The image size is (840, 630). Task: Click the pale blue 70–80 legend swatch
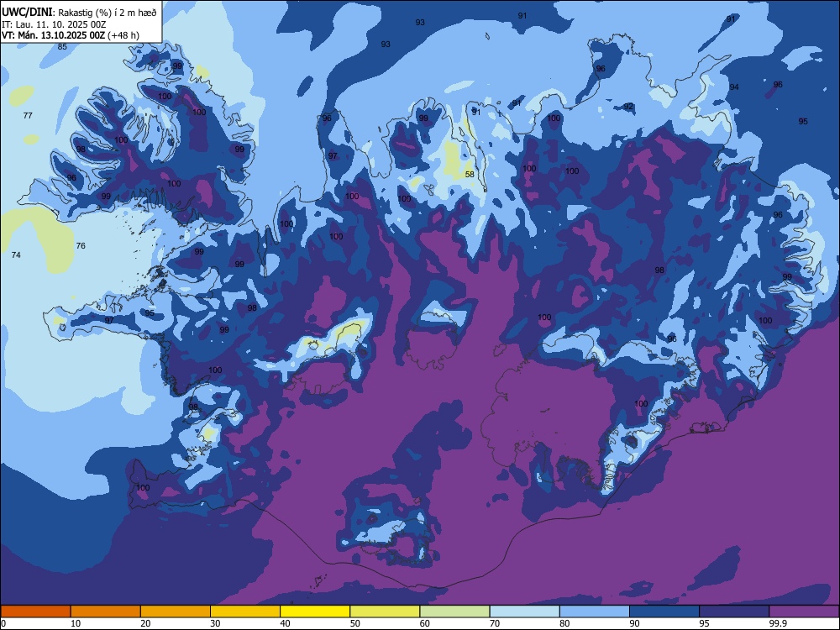tap(524, 612)
